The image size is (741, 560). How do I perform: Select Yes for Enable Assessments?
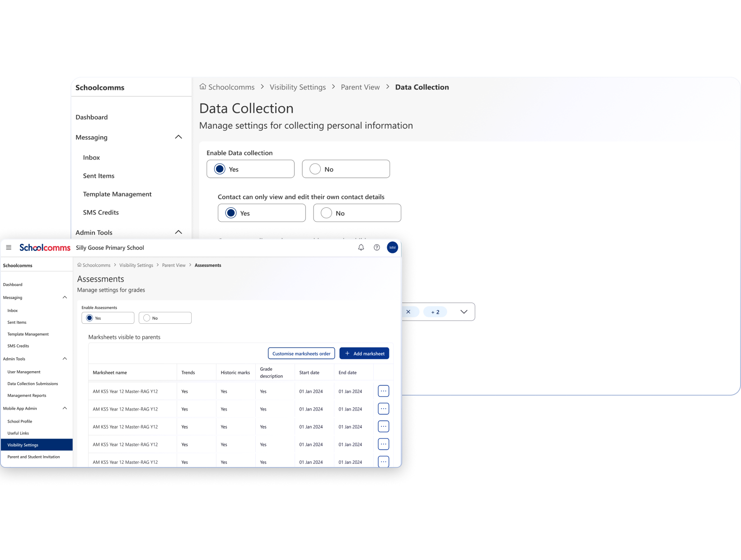coord(90,318)
